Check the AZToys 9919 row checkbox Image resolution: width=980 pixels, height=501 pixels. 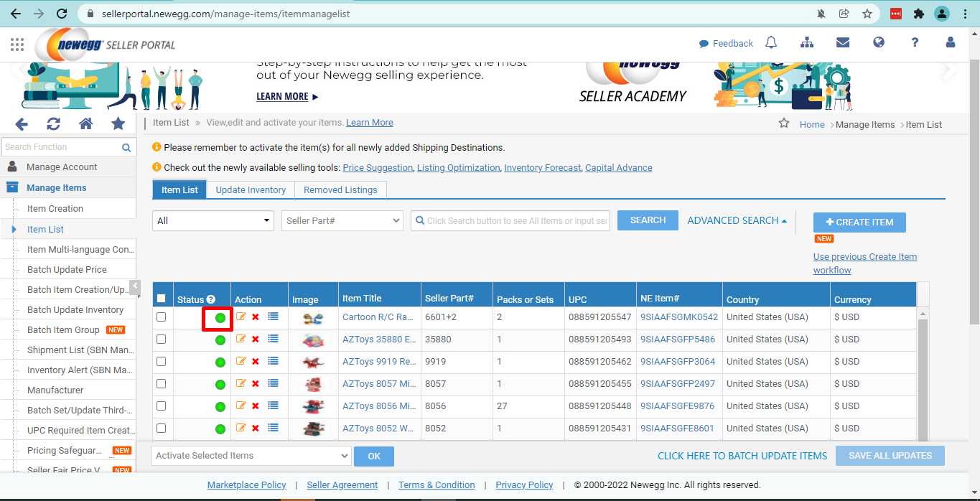161,361
